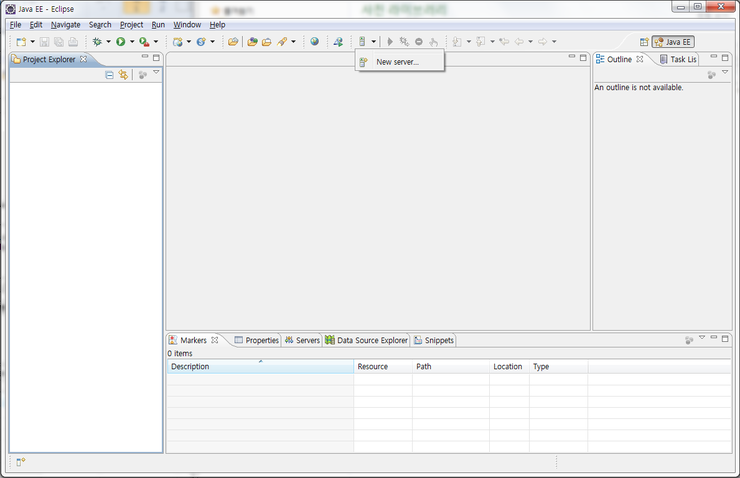Open the New wizard dropdown arrow
The height and width of the screenshot is (478, 740).
(x=33, y=42)
